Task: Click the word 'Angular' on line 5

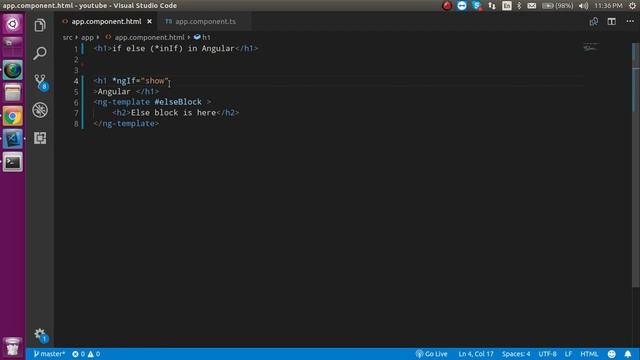Action: point(114,91)
